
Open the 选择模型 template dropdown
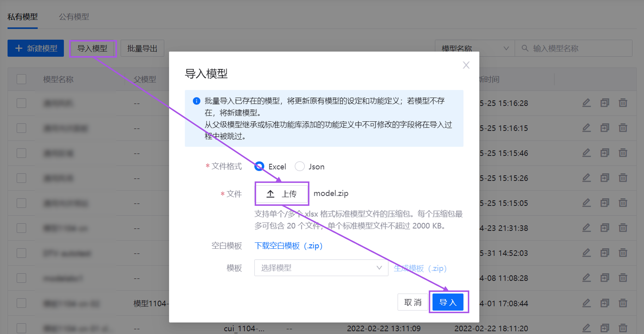[x=321, y=268]
